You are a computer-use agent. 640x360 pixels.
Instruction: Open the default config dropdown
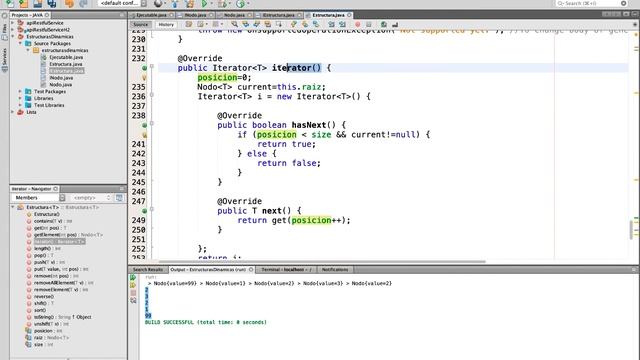tap(122, 4)
